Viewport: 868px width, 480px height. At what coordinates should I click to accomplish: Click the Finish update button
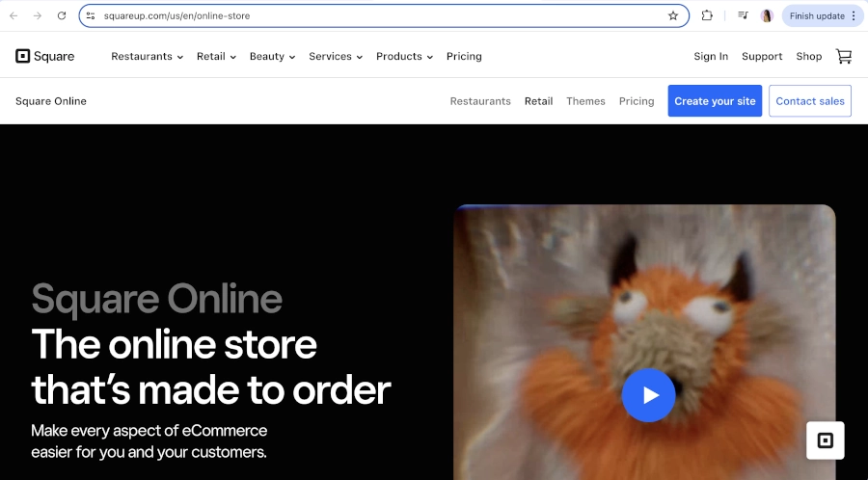[822, 15]
